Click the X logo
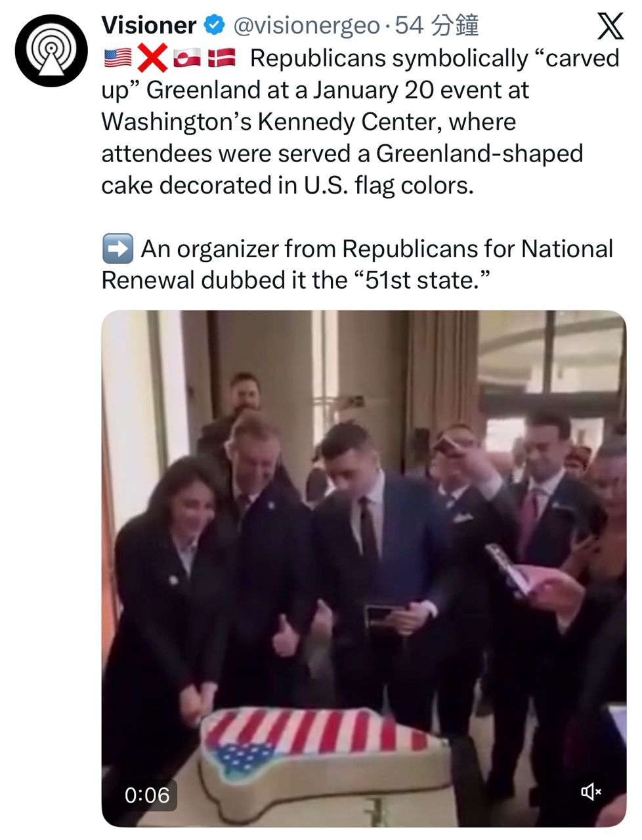Screen dimensions: 642x840 click(610, 27)
